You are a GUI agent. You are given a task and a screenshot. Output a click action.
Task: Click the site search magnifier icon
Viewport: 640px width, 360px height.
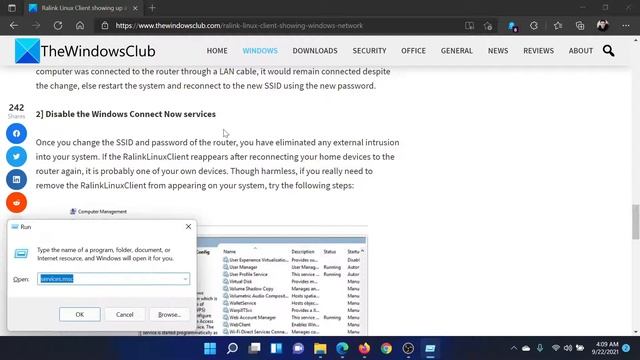(x=609, y=51)
